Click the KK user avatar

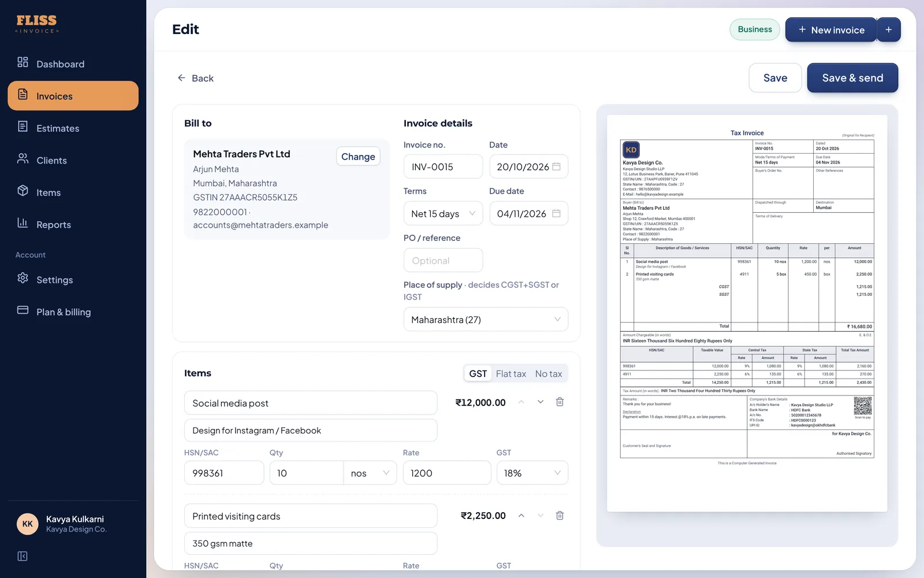(27, 524)
